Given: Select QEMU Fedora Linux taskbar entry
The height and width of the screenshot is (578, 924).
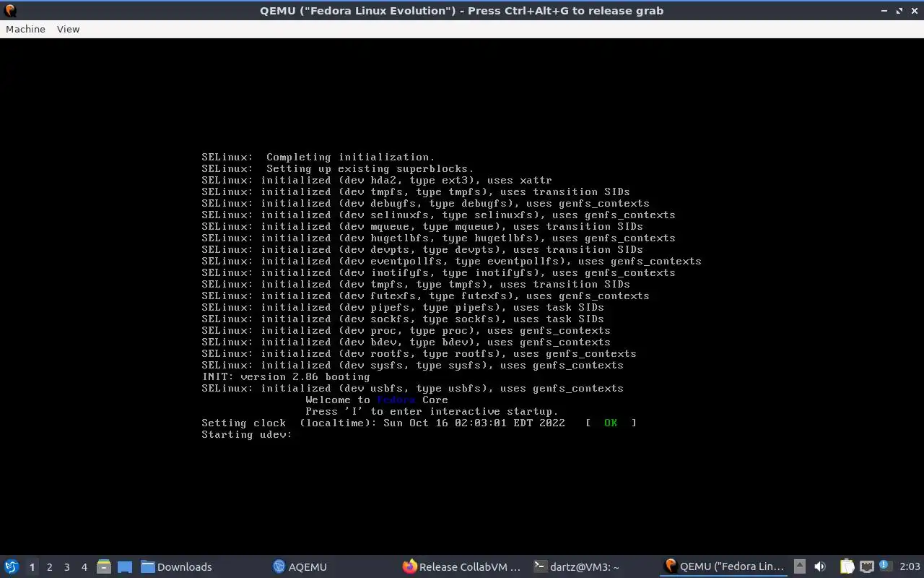Looking at the screenshot, I should (724, 567).
